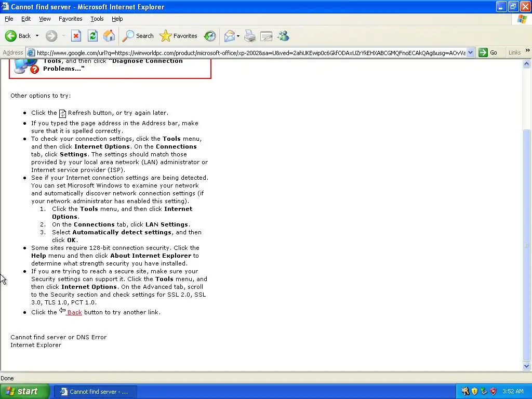Click the Links toolbar label
This screenshot has height=399, width=532.
point(514,52)
